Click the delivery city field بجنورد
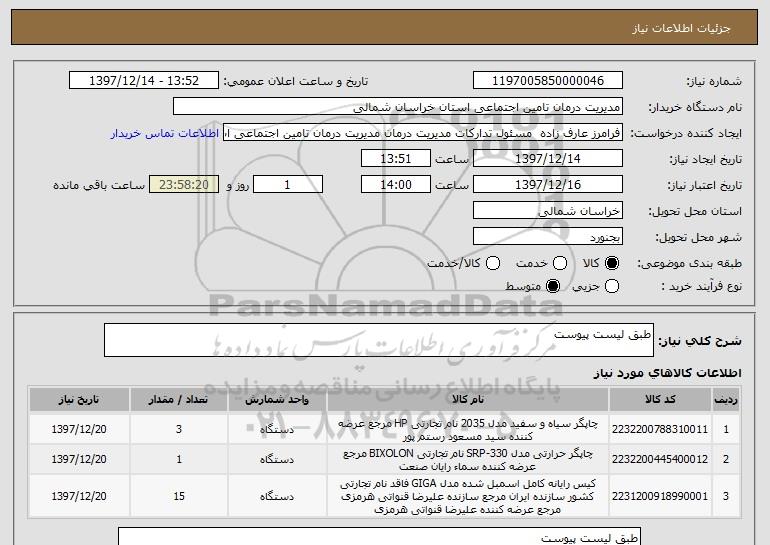This screenshot has height=545, width=770. (548, 237)
